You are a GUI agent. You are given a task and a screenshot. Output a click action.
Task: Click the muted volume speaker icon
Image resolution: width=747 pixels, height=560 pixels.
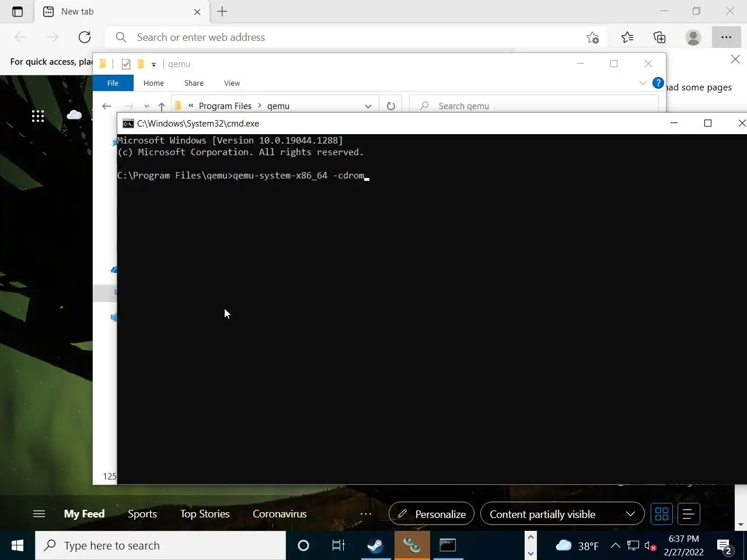coord(650,546)
